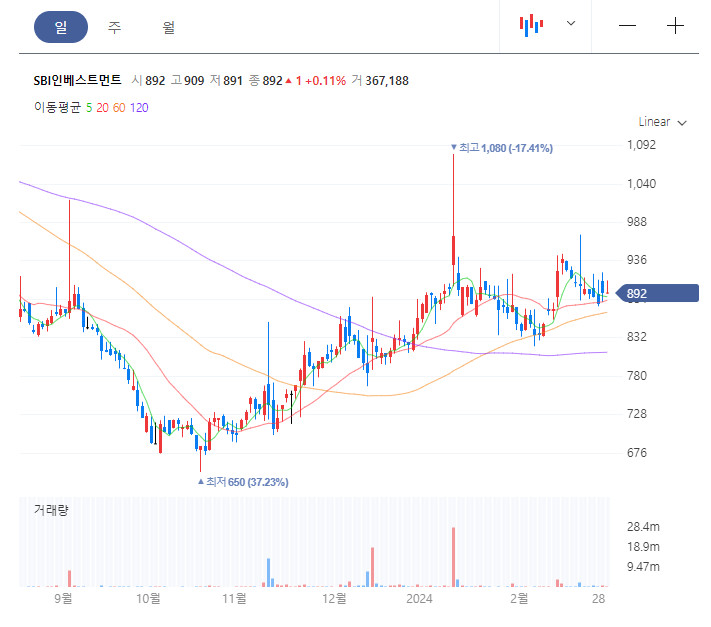Zoom in with the plus icon
Viewport: 711px width, 627px height.
[x=675, y=25]
